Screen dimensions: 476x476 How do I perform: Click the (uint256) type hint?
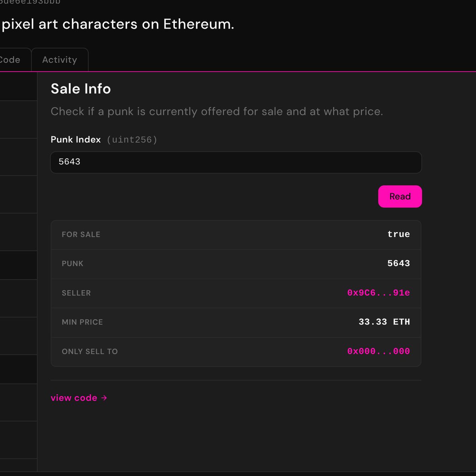(x=132, y=140)
